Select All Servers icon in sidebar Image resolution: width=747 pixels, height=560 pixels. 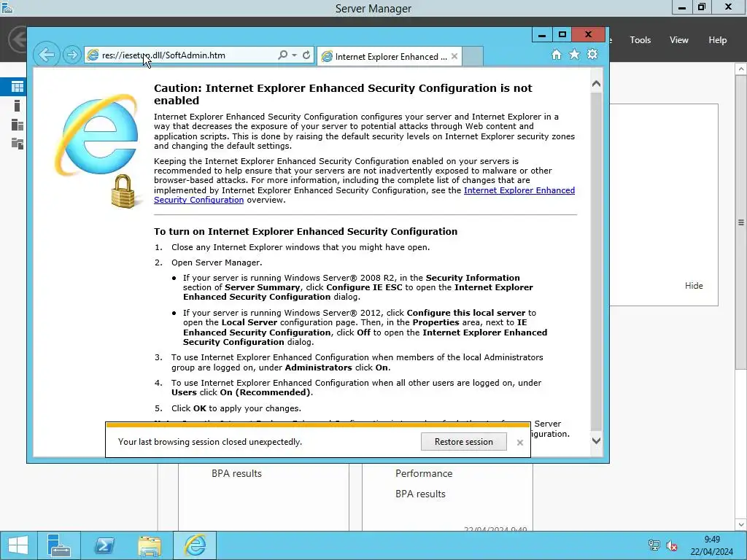click(x=18, y=125)
